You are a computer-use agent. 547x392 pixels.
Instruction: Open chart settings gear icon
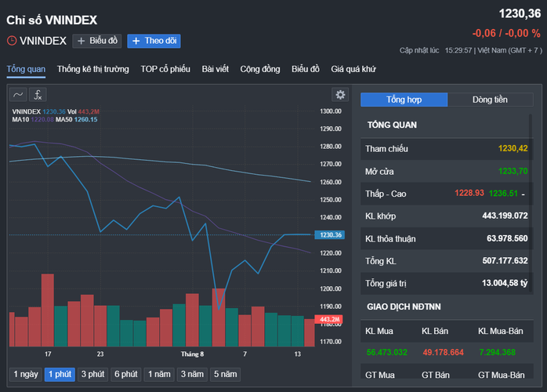pyautogui.click(x=340, y=95)
